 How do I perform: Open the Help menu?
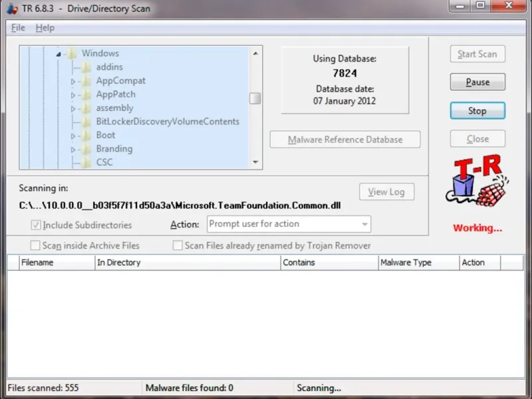point(45,28)
